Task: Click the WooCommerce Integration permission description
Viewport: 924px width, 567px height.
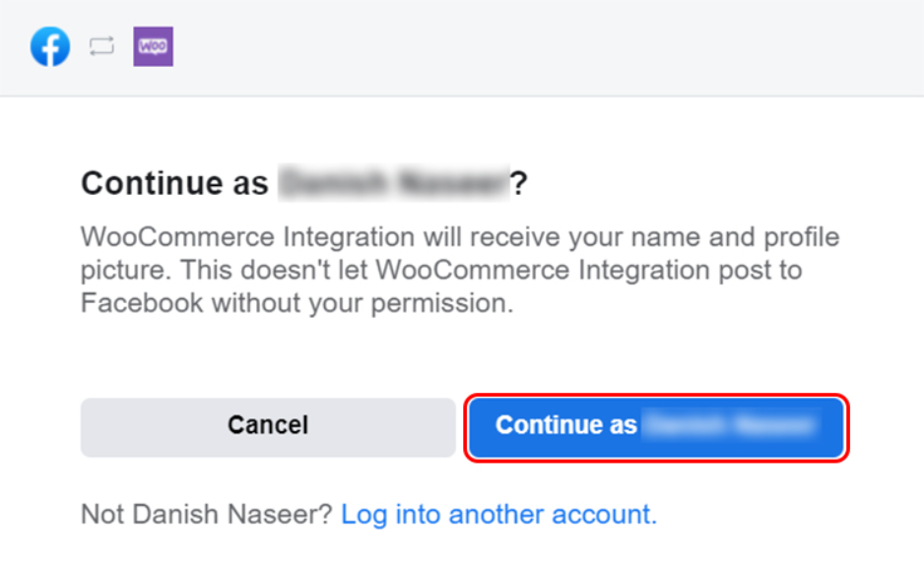Action: pos(460,270)
